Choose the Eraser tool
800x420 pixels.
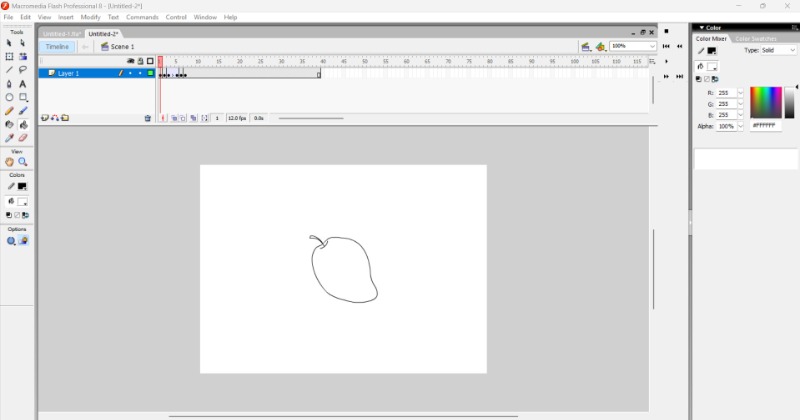tap(23, 138)
